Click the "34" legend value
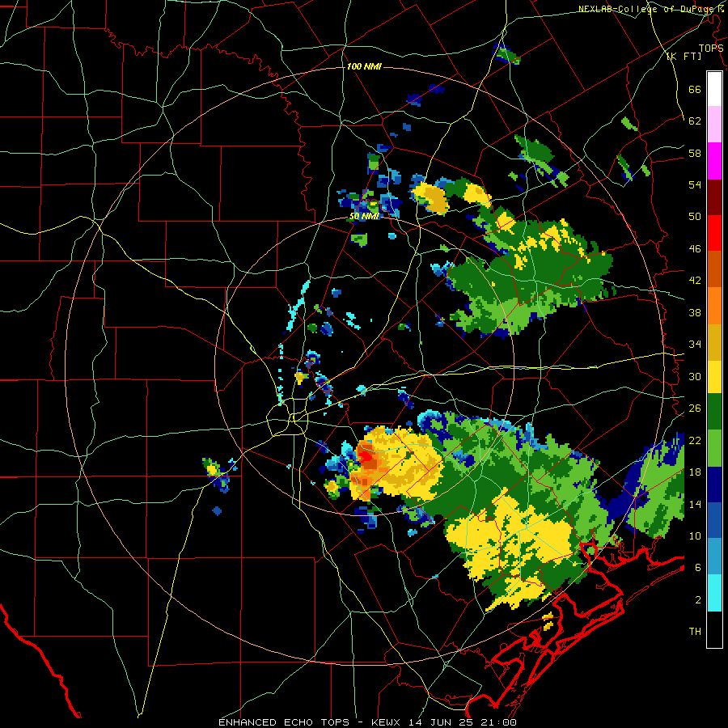728x728 pixels. (695, 345)
